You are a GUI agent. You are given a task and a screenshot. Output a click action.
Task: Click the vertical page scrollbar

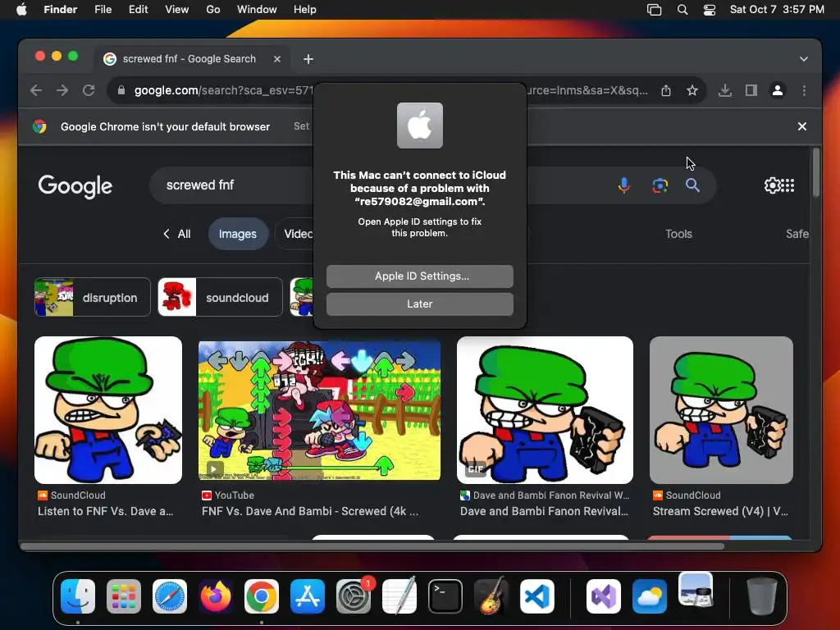[816, 172]
